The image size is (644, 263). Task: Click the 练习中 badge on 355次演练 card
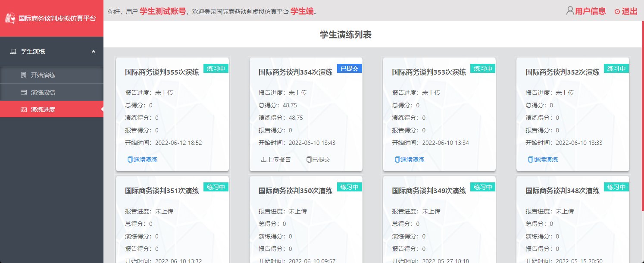pos(216,69)
